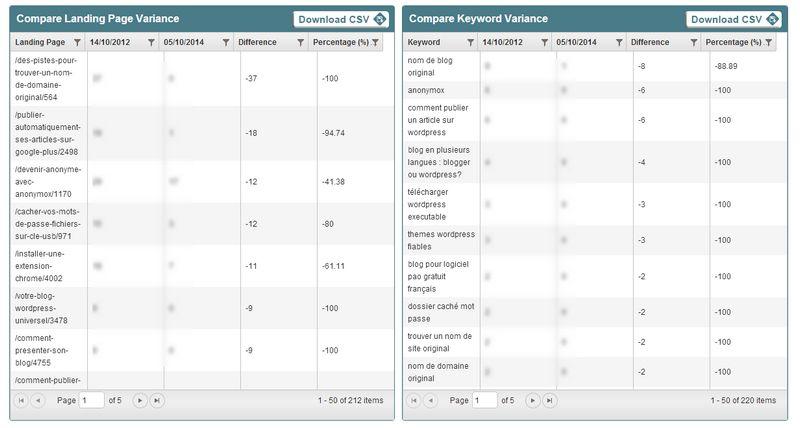The width and height of the screenshot is (800, 428).
Task: Select the /comment-presenter-son-blog/4755 row
Action: point(202,350)
